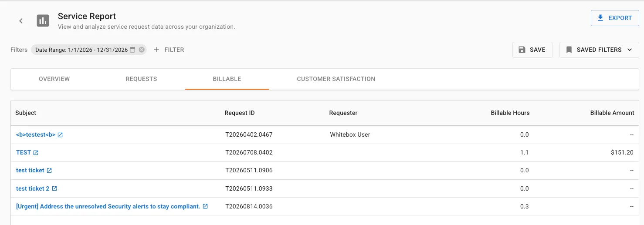Open the 'test ticket' link
This screenshot has width=644, height=225.
click(x=30, y=170)
